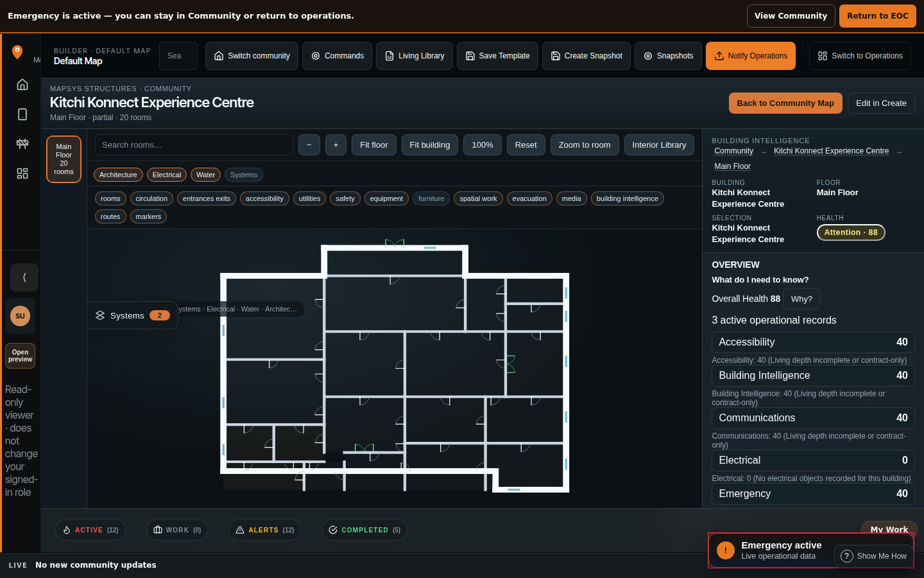Screen dimensions: 924x578
Task: Open the Living Library
Action: 415,56
